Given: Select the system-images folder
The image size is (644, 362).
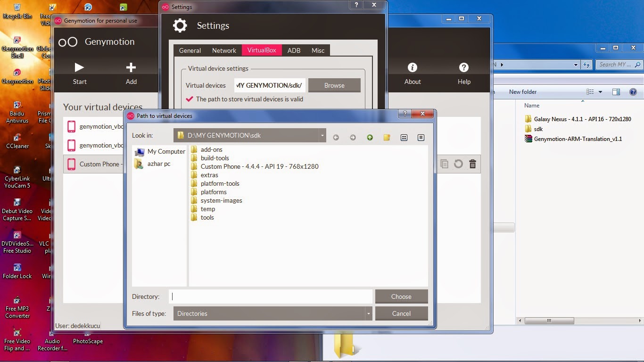Looking at the screenshot, I should point(216,200).
